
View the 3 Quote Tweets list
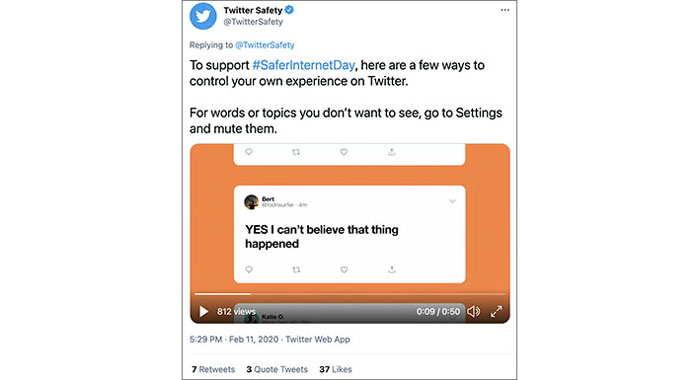pyautogui.click(x=277, y=369)
